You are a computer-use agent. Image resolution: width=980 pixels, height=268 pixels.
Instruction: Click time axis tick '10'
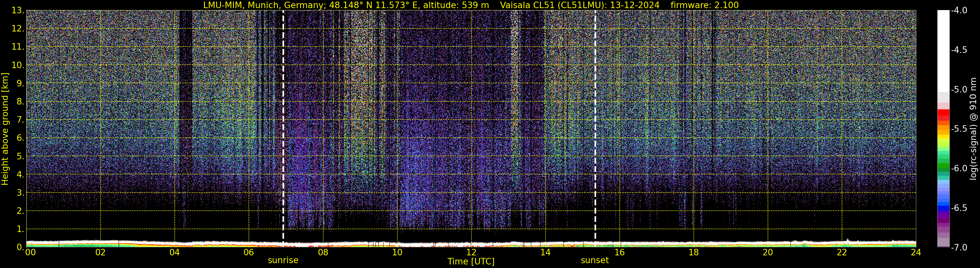[x=397, y=252]
